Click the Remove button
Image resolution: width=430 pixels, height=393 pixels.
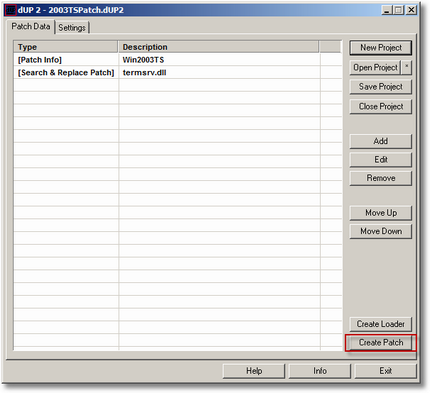(381, 178)
